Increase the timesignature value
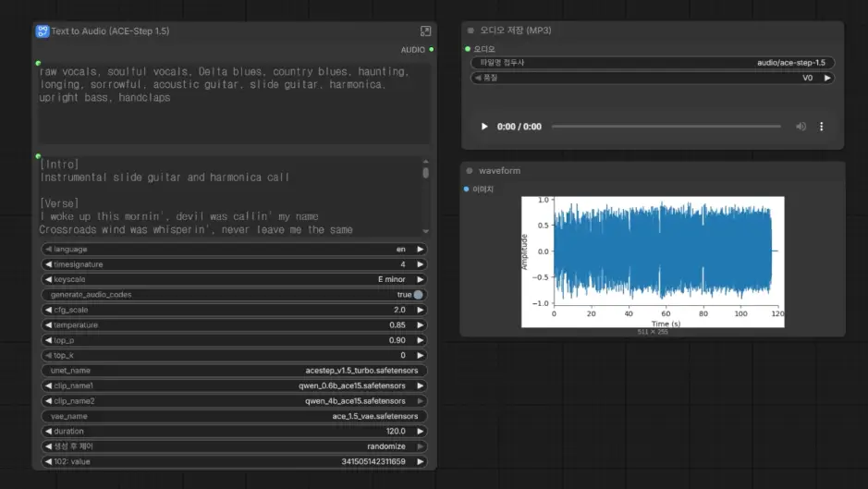 click(x=421, y=264)
